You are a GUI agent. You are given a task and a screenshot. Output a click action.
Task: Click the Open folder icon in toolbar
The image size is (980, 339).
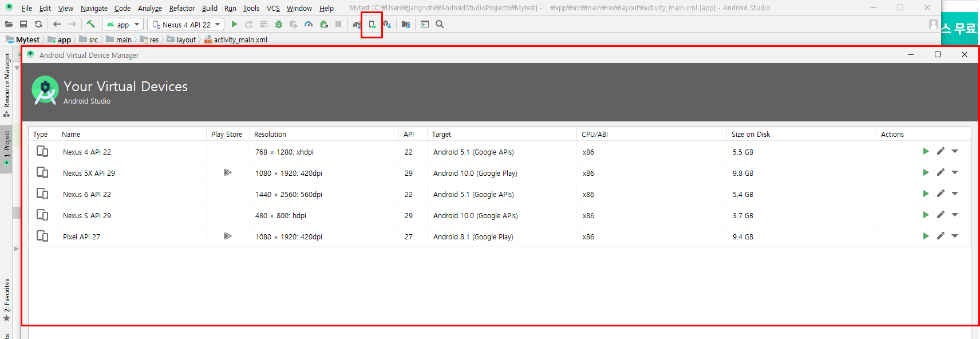coord(9,24)
